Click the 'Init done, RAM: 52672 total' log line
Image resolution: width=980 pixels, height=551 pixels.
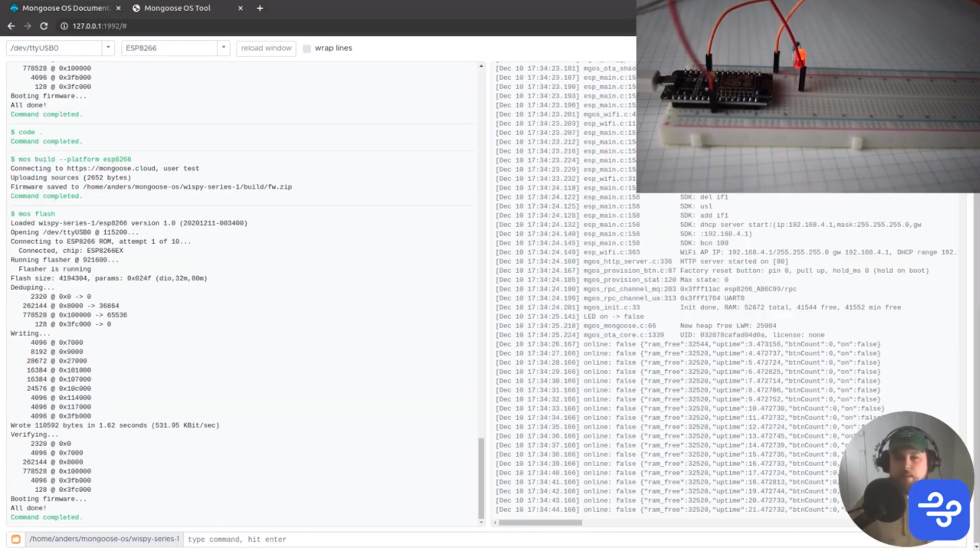698,307
